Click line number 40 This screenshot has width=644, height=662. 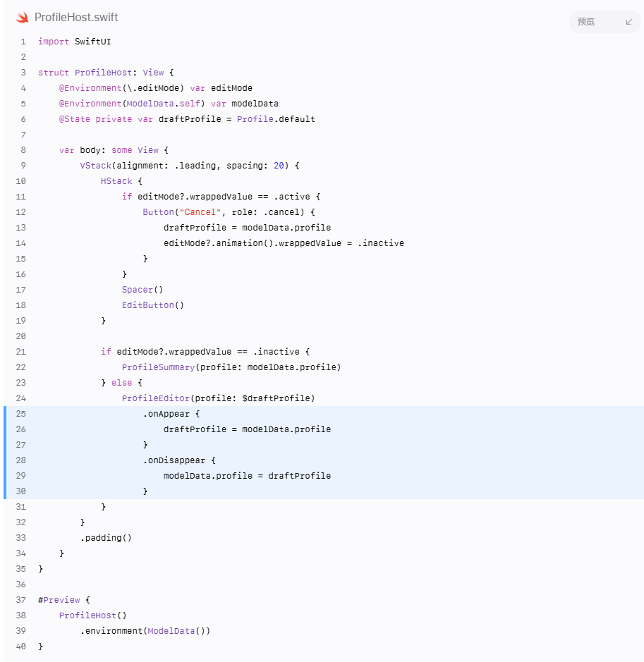(20, 646)
